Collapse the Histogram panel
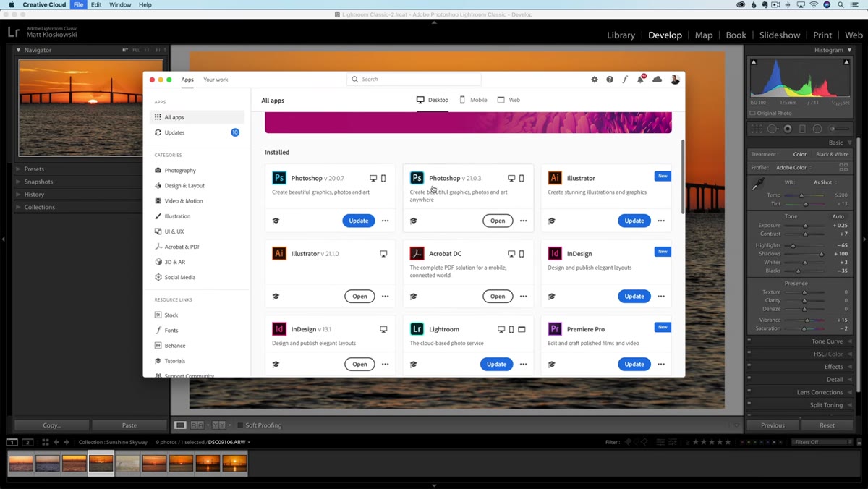The width and height of the screenshot is (868, 489). 850,50
